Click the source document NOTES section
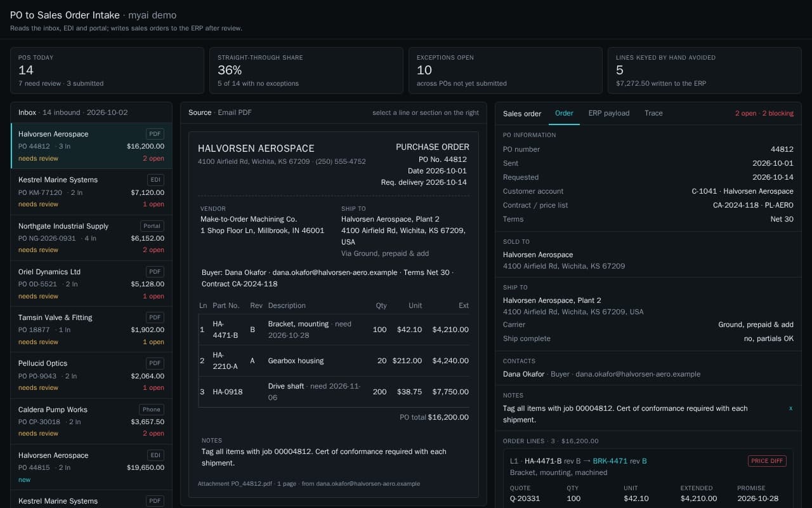The height and width of the screenshot is (508, 812). click(x=334, y=452)
